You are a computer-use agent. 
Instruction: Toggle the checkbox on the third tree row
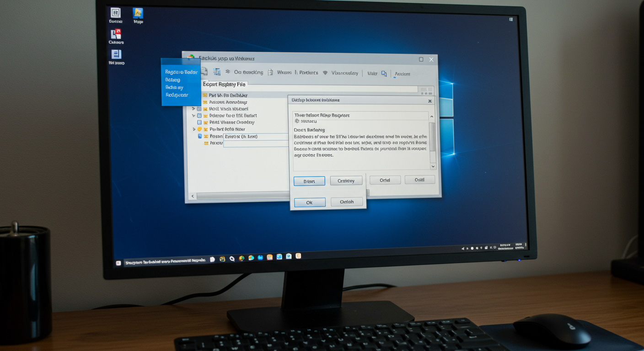199,109
